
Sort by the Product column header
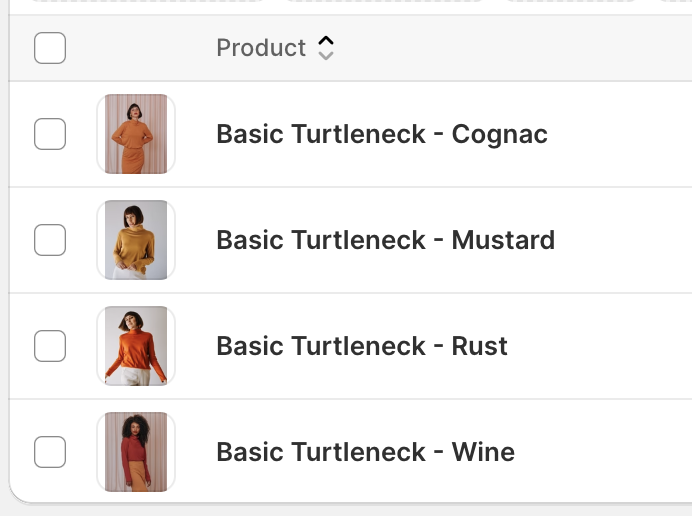[x=261, y=48]
